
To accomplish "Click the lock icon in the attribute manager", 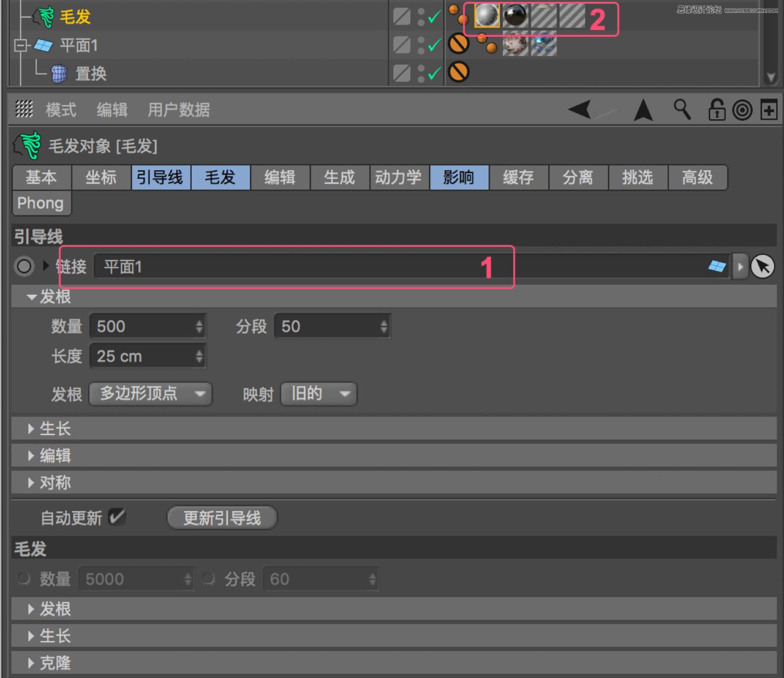I will [x=716, y=110].
